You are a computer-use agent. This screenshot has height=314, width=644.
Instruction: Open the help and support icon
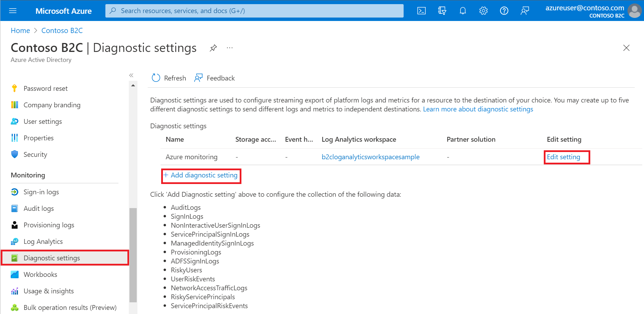(x=504, y=11)
